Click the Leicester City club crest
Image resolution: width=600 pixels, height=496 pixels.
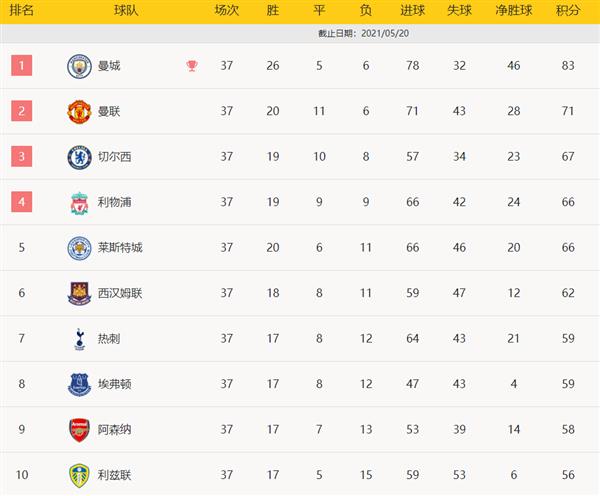[79, 248]
